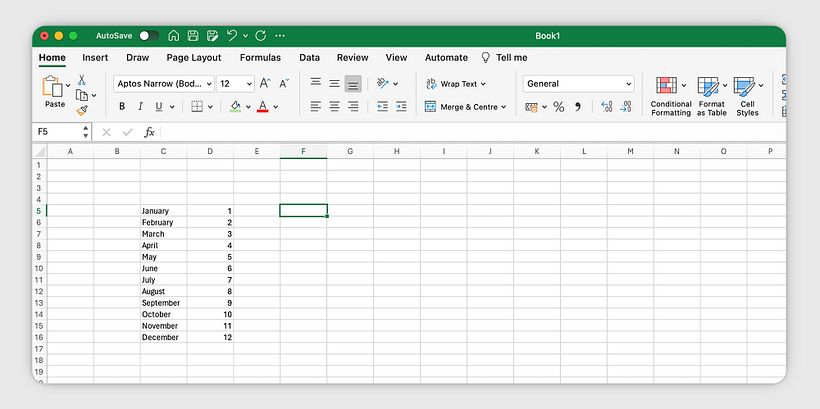Screen dimensions: 820x409
Task: Open the Page Layout tab
Action: (x=194, y=58)
